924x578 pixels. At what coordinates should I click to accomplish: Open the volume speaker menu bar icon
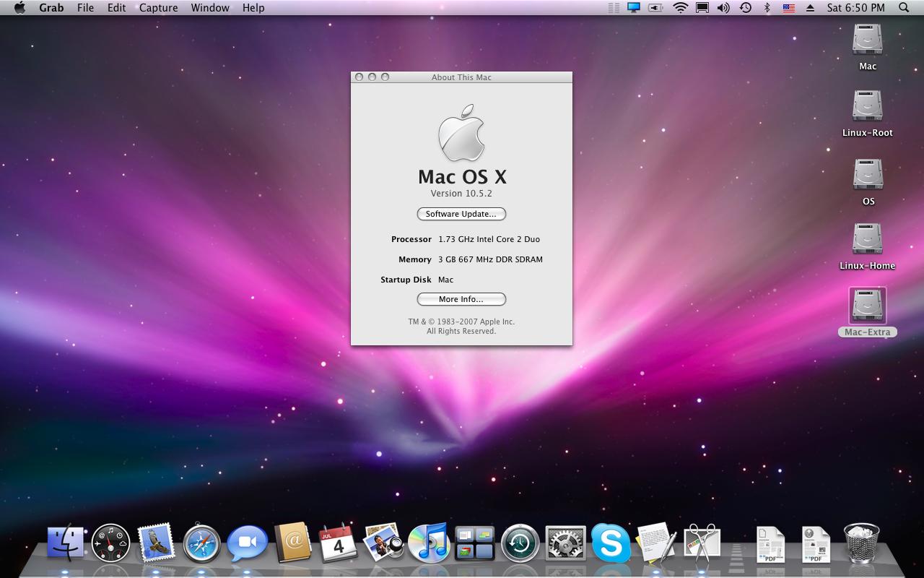pyautogui.click(x=723, y=8)
